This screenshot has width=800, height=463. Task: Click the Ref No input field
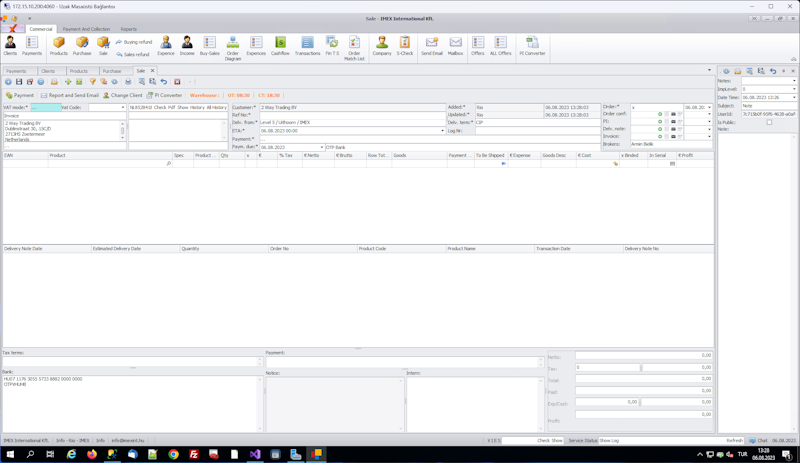(353, 115)
